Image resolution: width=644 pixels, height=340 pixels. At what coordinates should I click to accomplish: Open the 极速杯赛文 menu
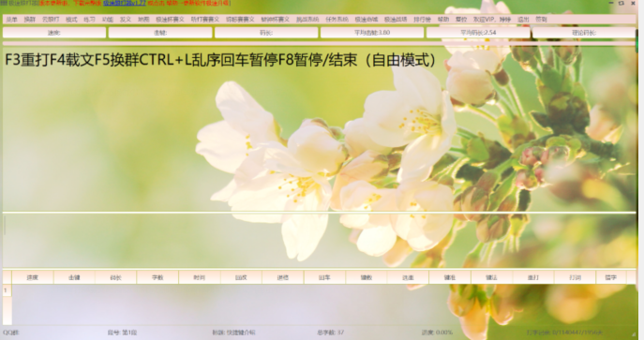pyautogui.click(x=170, y=20)
